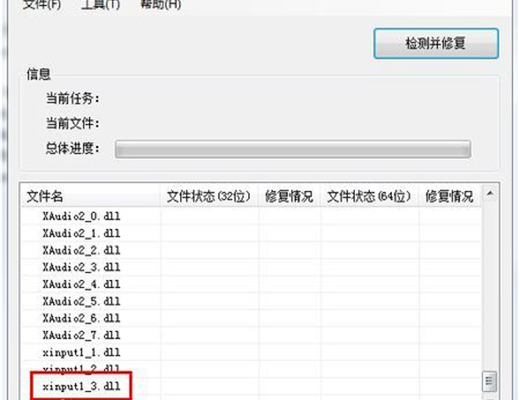
Task: Click the 文件状态(32位) column header
Action: 210,196
